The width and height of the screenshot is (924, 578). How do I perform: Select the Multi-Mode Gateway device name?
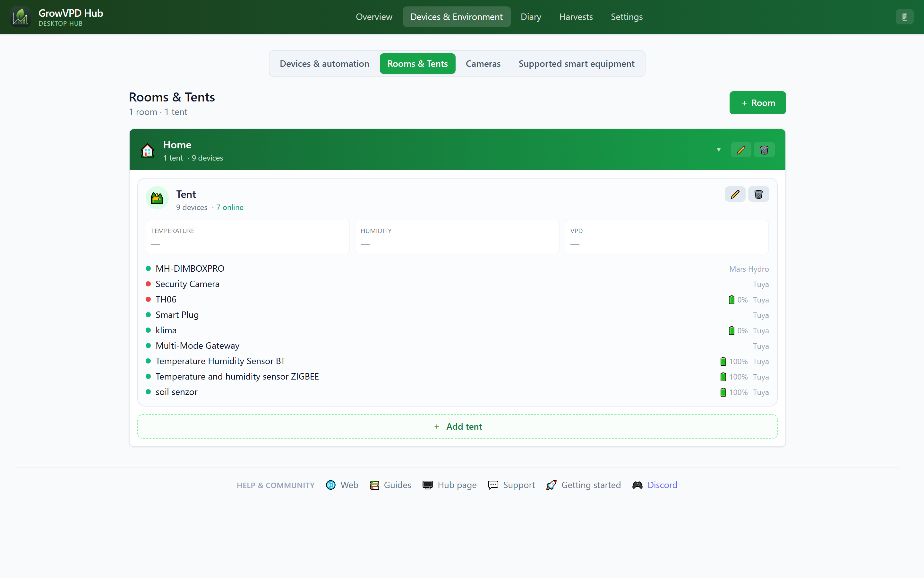pos(197,346)
